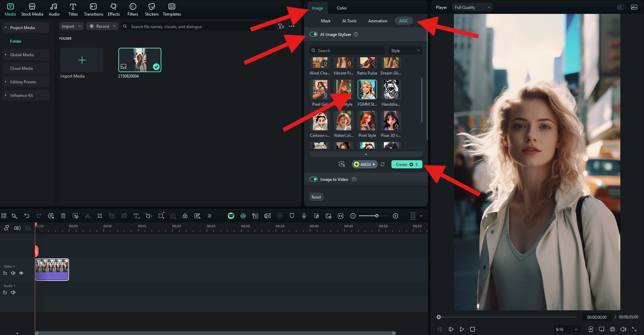The width and height of the screenshot is (644, 335).
Task: Click the 44634 credits button
Action: [x=365, y=164]
